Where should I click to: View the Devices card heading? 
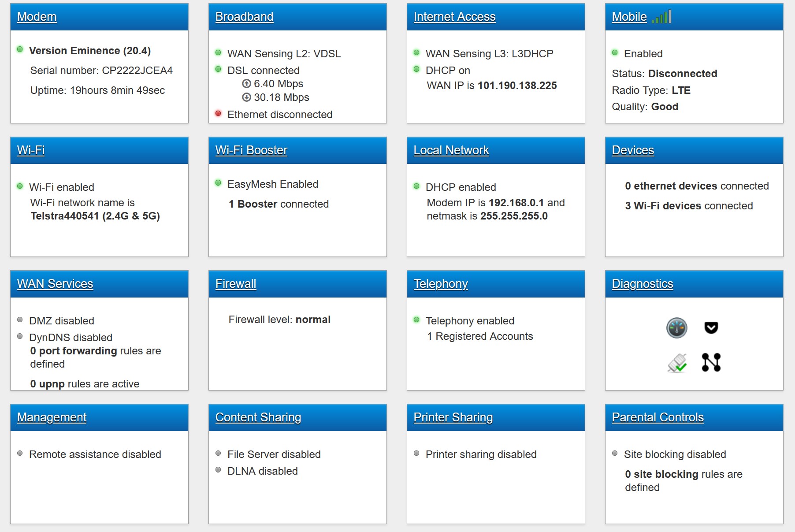pos(632,150)
